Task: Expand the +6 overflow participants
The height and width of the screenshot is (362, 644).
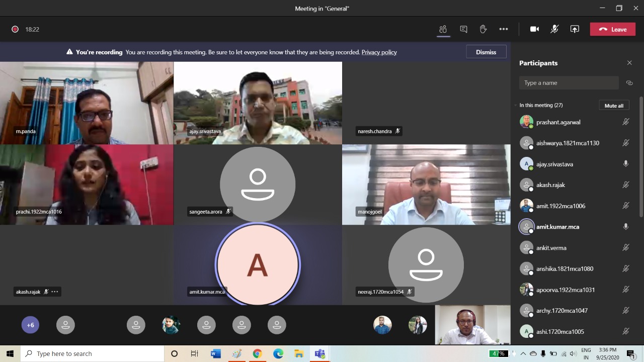Action: 30,325
